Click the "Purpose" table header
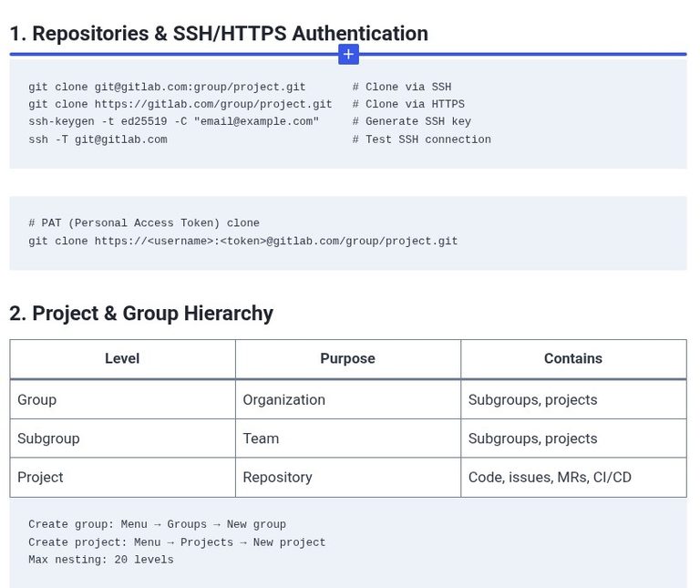Image resolution: width=700 pixels, height=588 pixels. tap(348, 358)
